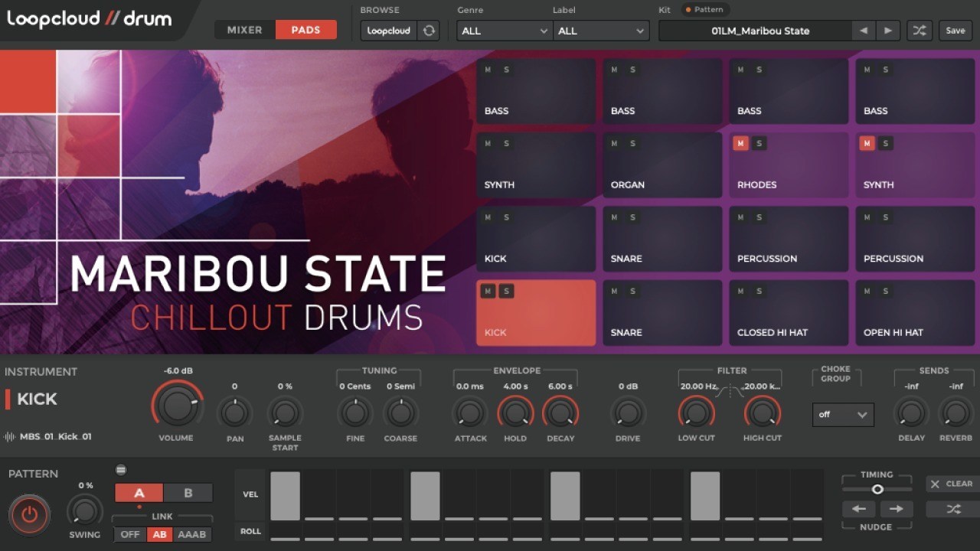Viewport: 980px width, 551px height.
Task: Nudge the pattern left
Action: pos(858,509)
